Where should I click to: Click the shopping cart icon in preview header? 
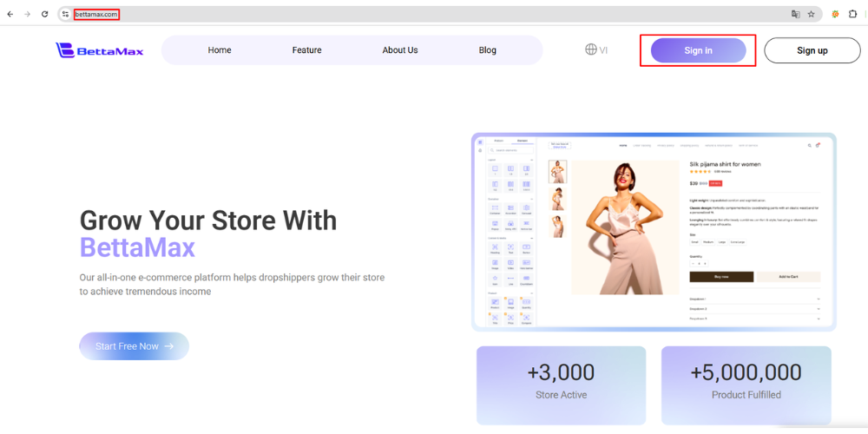click(x=817, y=145)
